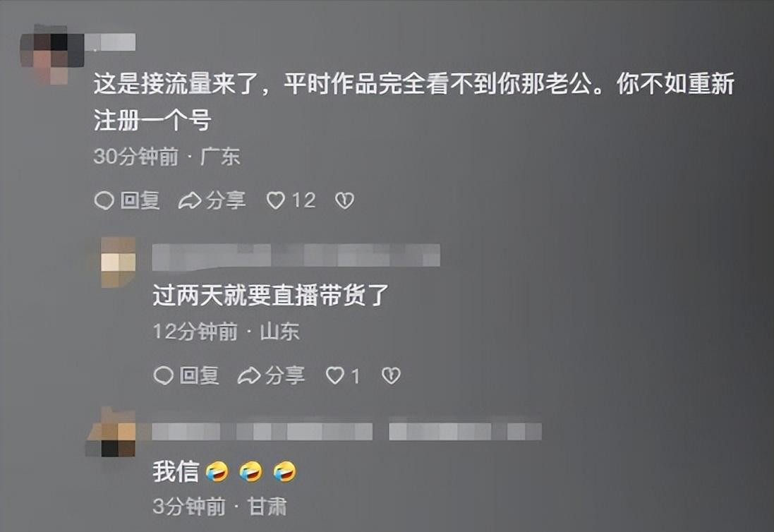Open the Gansu commenter's avatar
774x532 pixels.
pos(111,433)
